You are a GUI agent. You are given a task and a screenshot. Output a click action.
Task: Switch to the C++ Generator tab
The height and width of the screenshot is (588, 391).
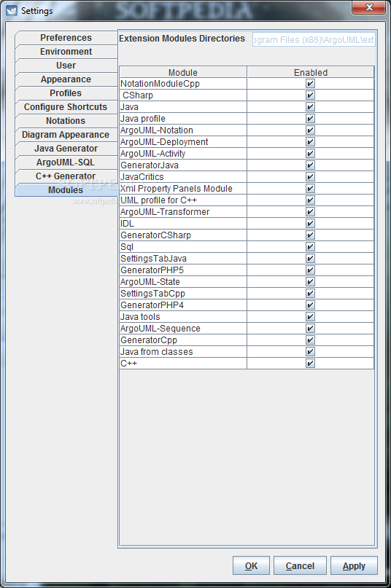click(x=66, y=176)
